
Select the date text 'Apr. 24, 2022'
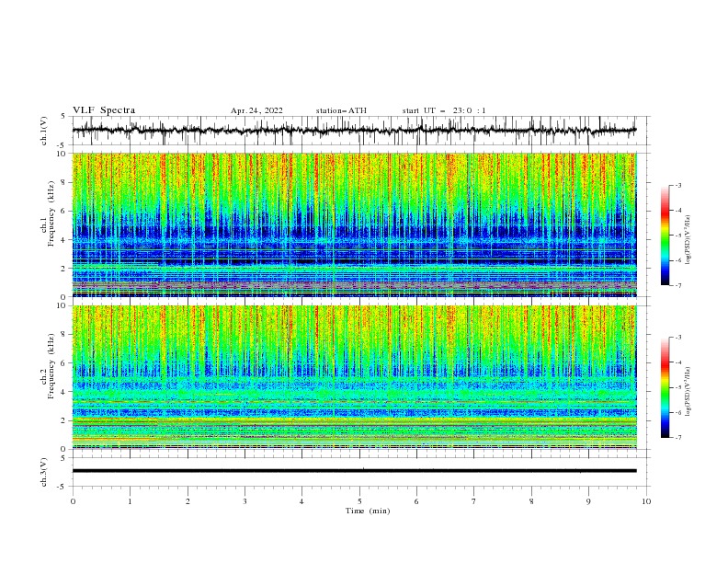256,110
